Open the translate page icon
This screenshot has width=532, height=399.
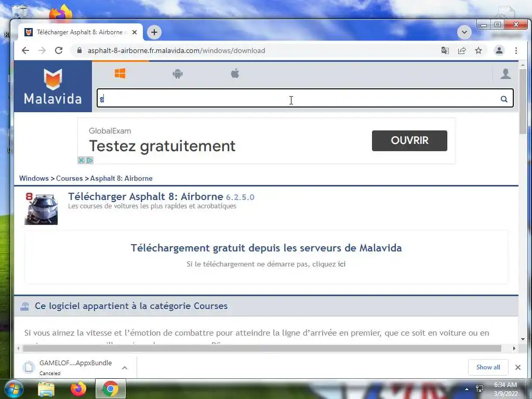(445, 50)
